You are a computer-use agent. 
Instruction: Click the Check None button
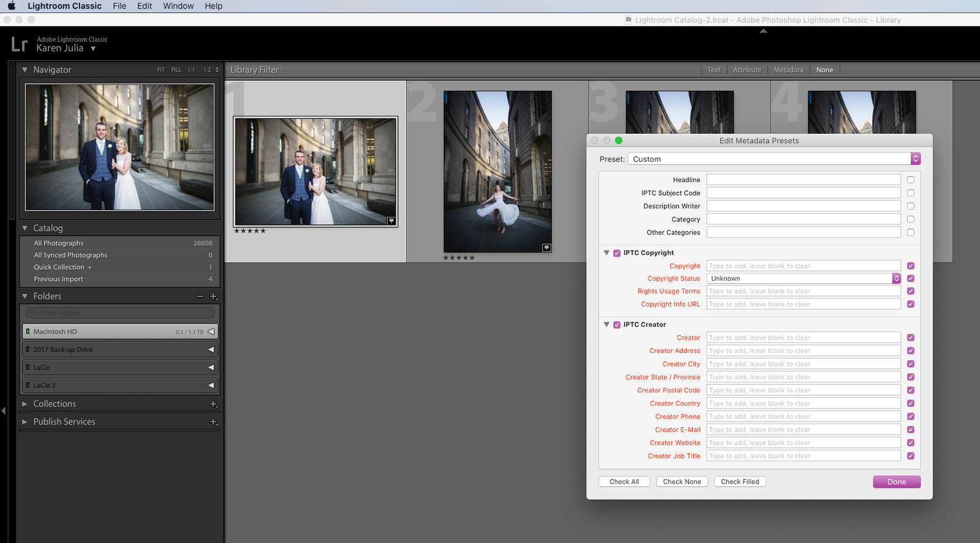click(x=682, y=482)
